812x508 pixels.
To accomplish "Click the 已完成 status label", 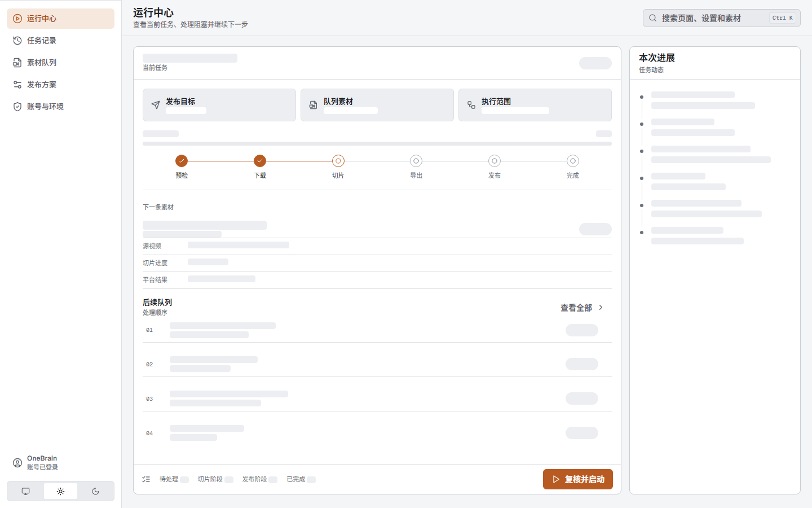I will [296, 479].
